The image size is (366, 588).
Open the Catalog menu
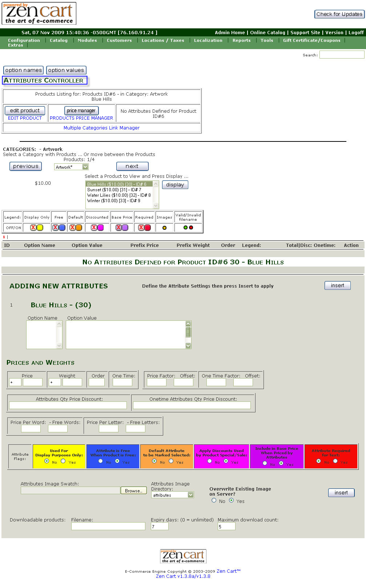(x=59, y=40)
